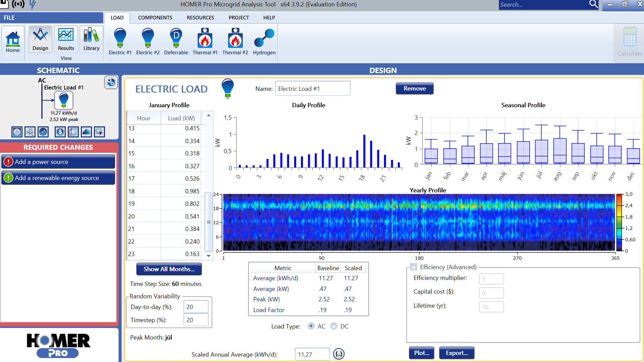Click the Day-to-day variability input field
The height and width of the screenshot is (362, 644).
196,307
